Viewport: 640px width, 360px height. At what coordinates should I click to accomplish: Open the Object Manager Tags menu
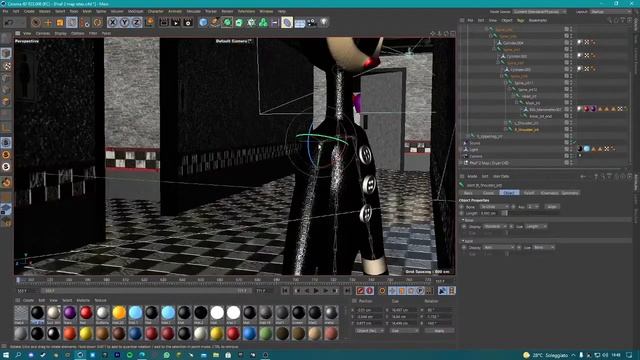520,20
